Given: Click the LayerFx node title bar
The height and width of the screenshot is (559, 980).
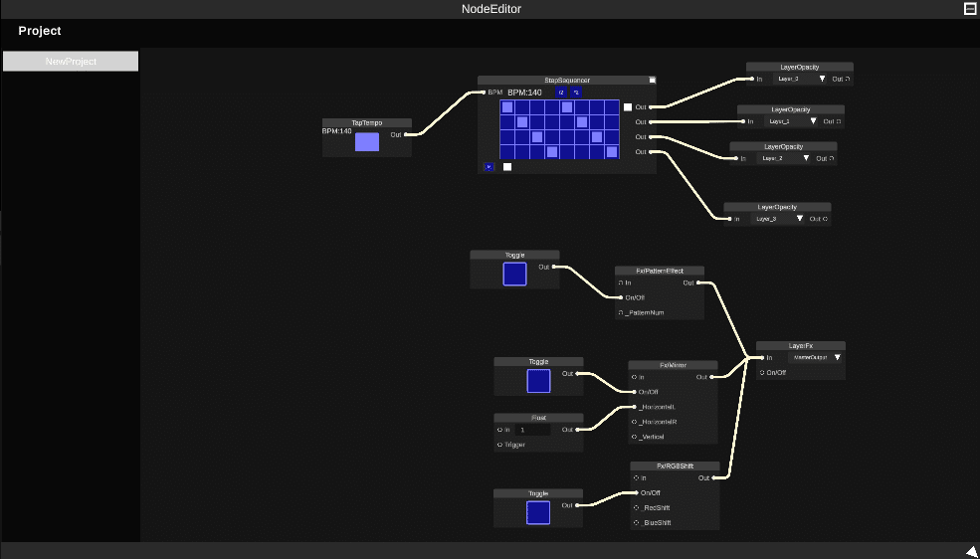Looking at the screenshot, I should pos(801,345).
